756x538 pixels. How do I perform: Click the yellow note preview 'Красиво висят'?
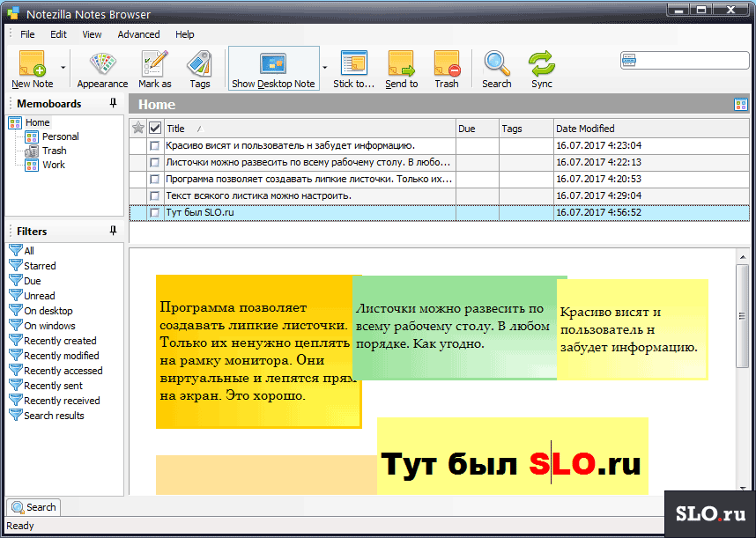tap(632, 329)
